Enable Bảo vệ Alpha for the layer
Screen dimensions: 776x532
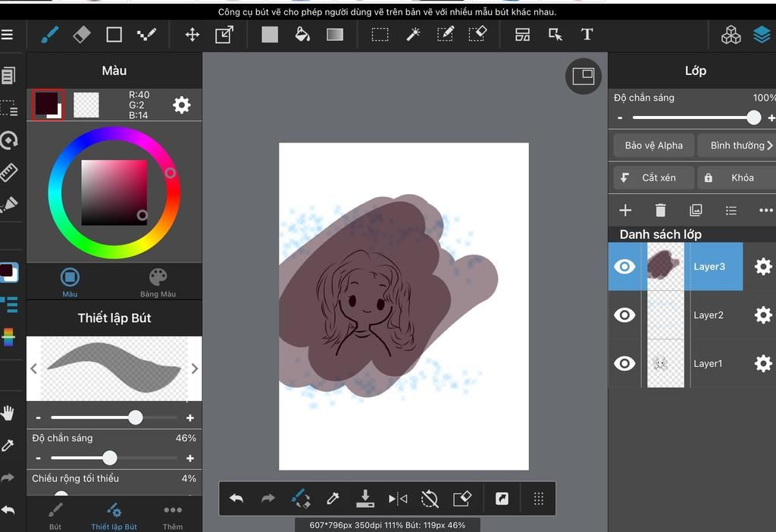coord(654,146)
